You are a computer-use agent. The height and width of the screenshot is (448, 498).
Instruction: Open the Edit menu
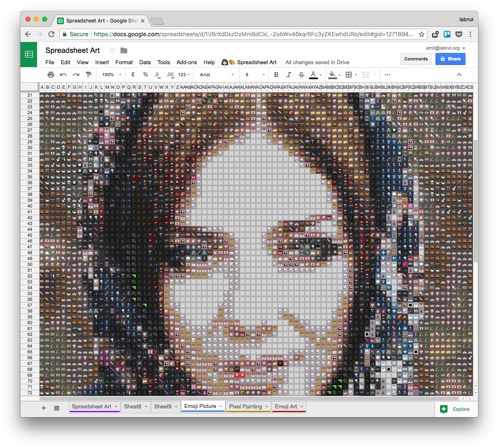pyautogui.click(x=65, y=62)
